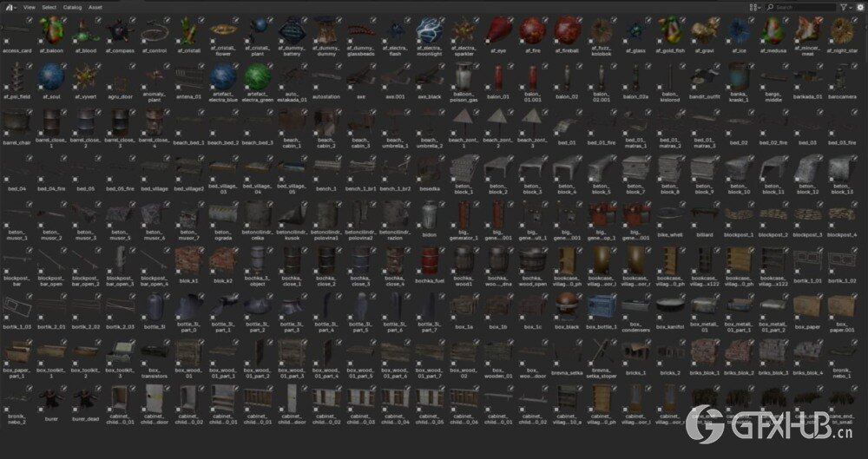The image size is (868, 459).
Task: Click the edit pencil badge on af_ice
Action: coord(751,19)
